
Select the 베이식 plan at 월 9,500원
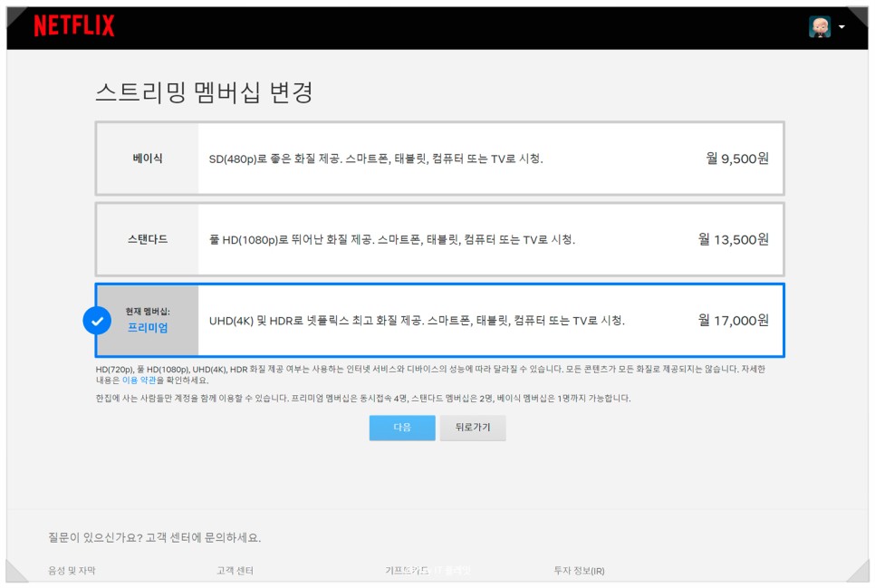point(439,159)
